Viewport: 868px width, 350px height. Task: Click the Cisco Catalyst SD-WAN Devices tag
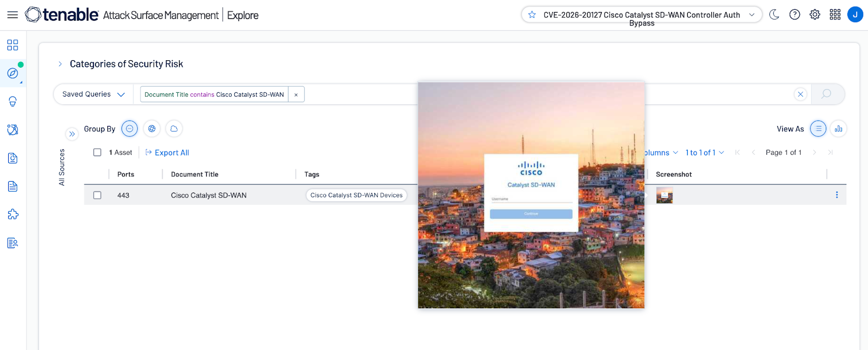pyautogui.click(x=356, y=195)
